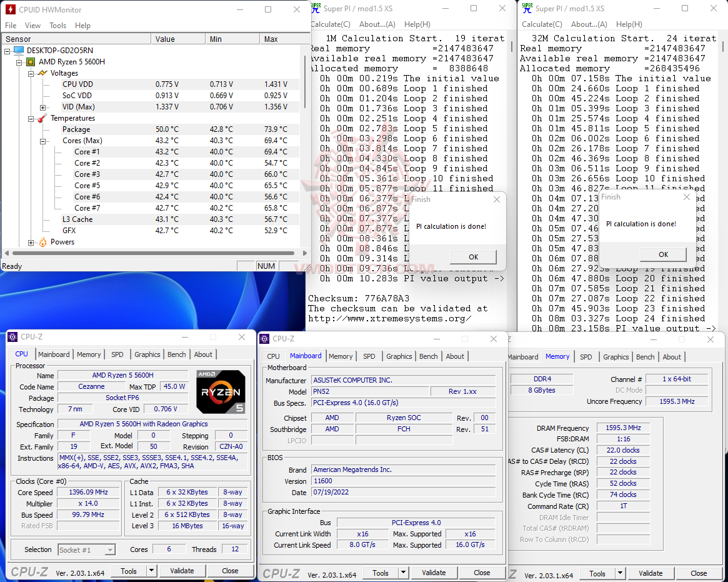Click the AMD Ryzen 5 5600H chip icon
This screenshot has width=728, height=582.
[31, 62]
